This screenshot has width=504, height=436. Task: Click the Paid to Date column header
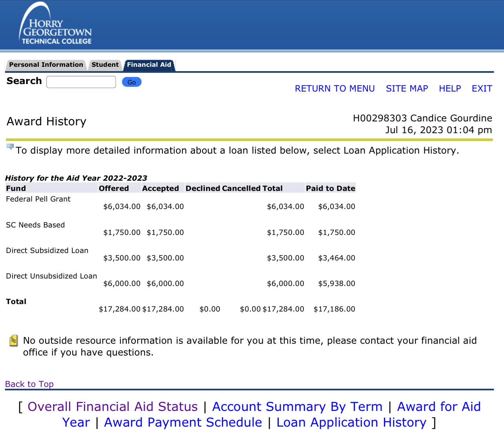(x=331, y=188)
